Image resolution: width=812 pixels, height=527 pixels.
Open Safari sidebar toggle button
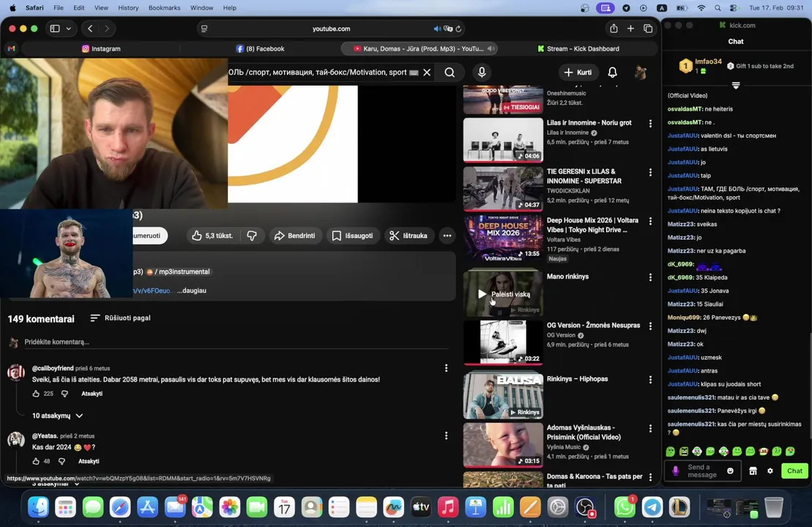[x=55, y=29]
